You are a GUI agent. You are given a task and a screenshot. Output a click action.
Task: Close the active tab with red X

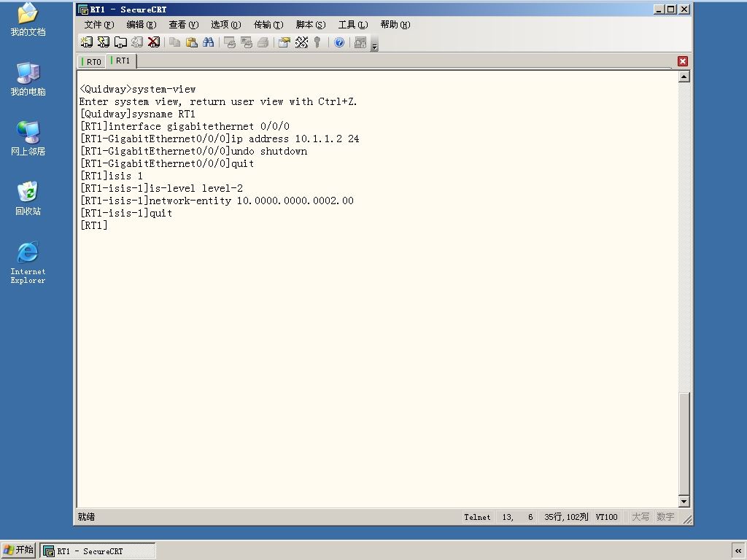click(x=683, y=61)
